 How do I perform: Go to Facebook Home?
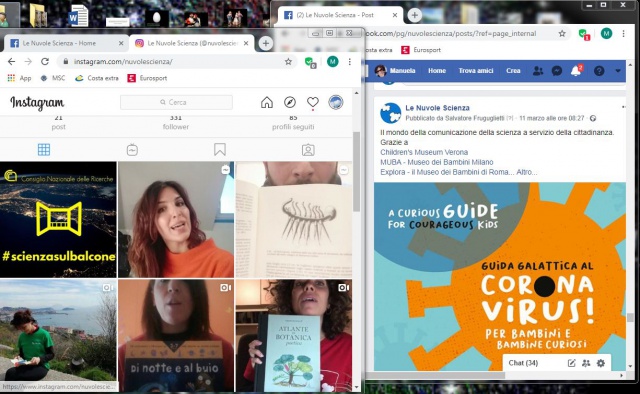pos(437,71)
